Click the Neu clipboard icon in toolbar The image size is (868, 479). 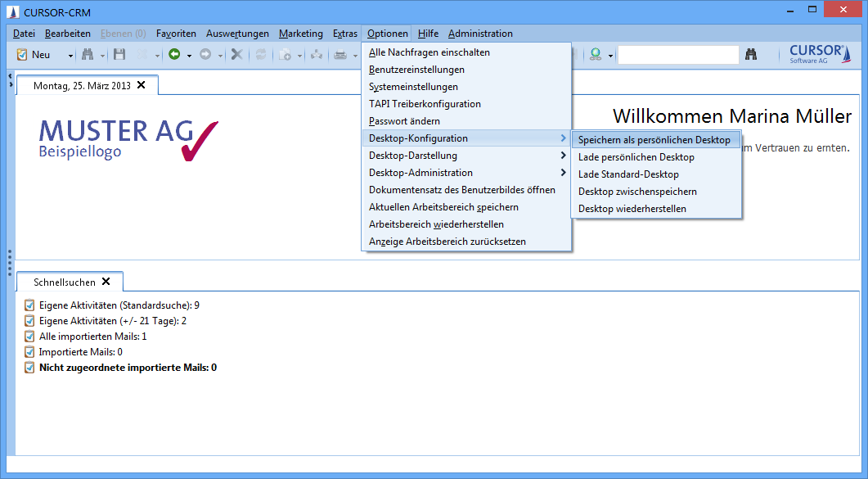coord(21,55)
